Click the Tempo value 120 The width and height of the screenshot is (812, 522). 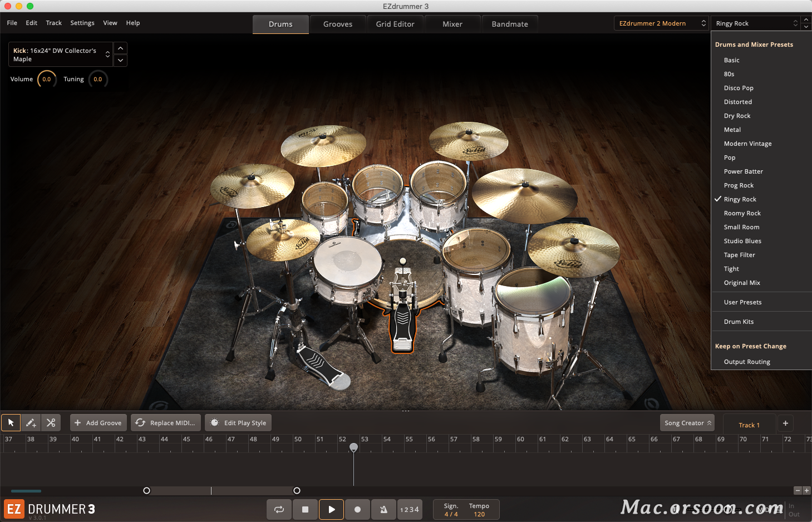click(479, 514)
